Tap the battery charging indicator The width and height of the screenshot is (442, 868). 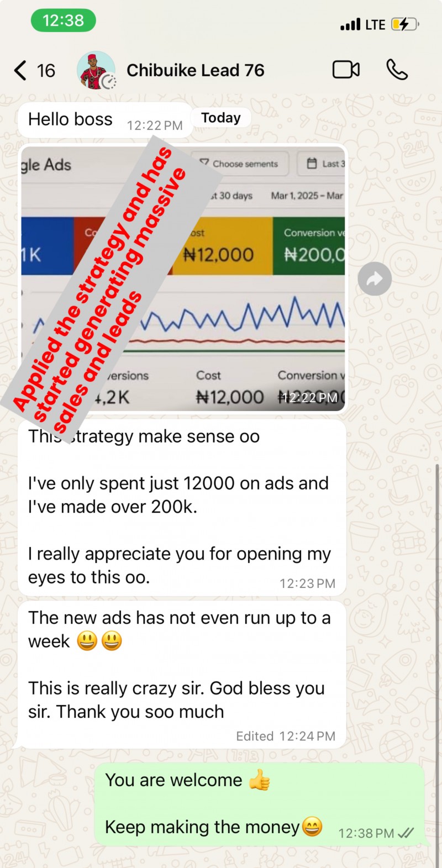click(406, 24)
